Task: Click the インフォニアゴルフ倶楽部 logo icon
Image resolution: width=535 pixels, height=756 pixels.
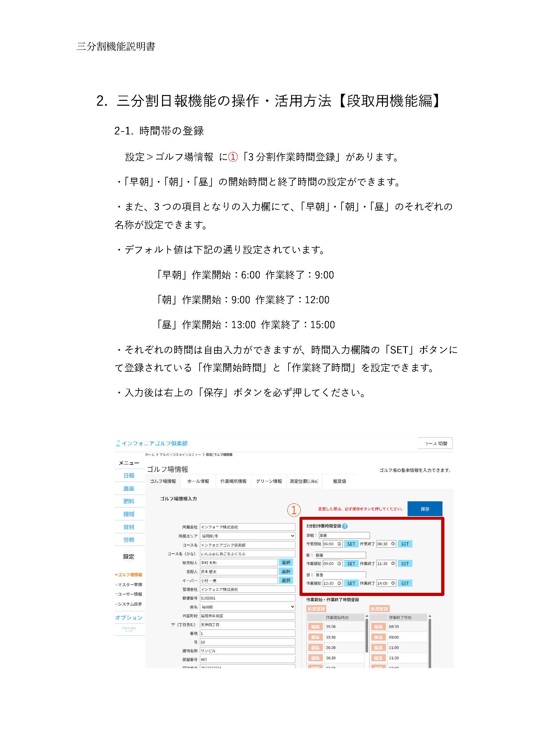Action: 118,444
